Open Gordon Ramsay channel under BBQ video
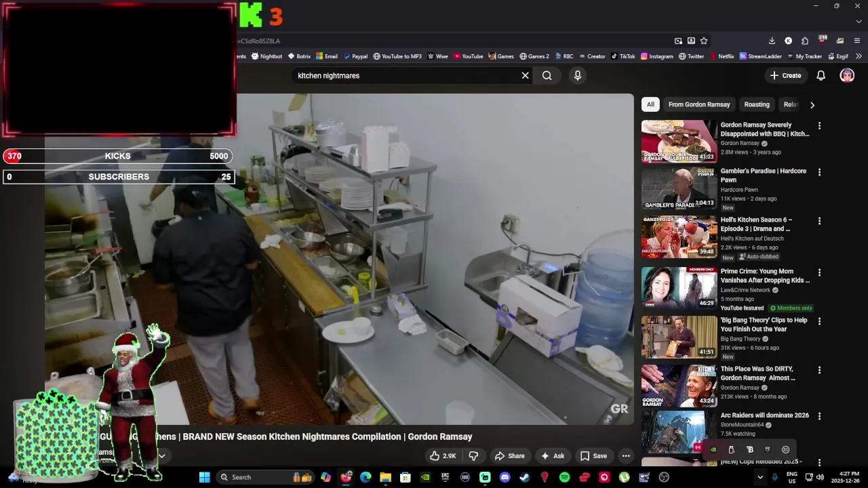Image resolution: width=868 pixels, height=488 pixels. coord(740,144)
